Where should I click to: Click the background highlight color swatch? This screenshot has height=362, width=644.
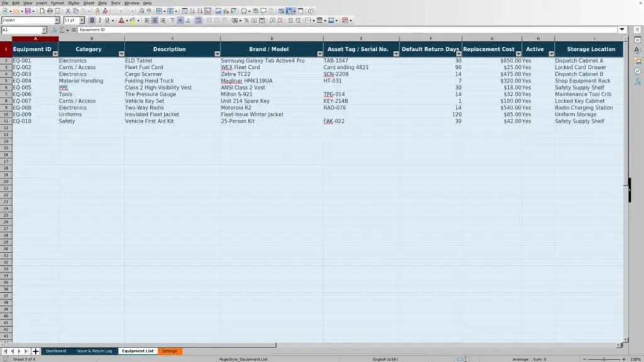pos(133,21)
